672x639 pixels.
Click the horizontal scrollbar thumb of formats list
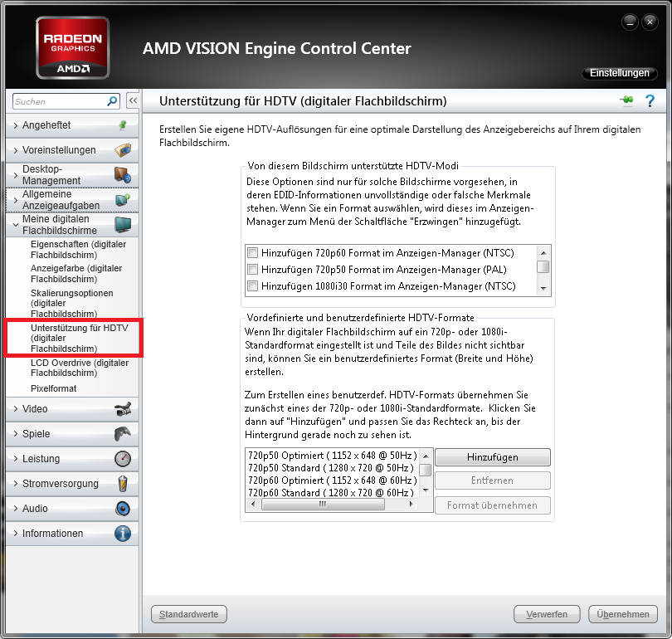click(323, 505)
